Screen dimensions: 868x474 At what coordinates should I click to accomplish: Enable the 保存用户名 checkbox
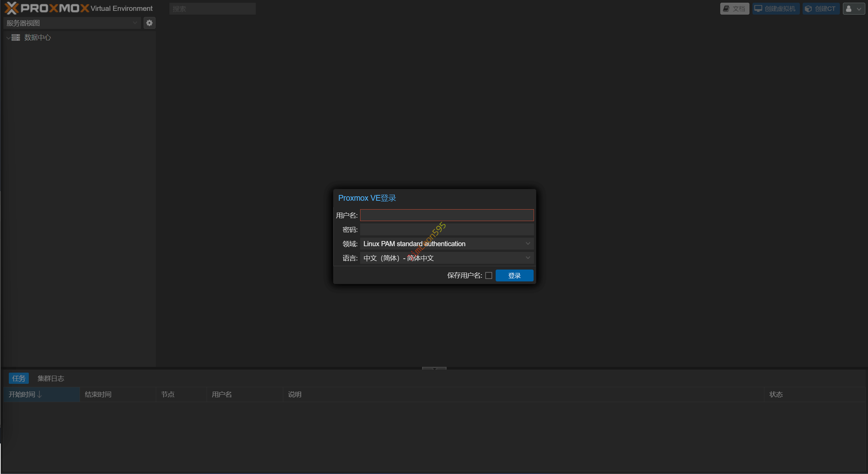489,275
